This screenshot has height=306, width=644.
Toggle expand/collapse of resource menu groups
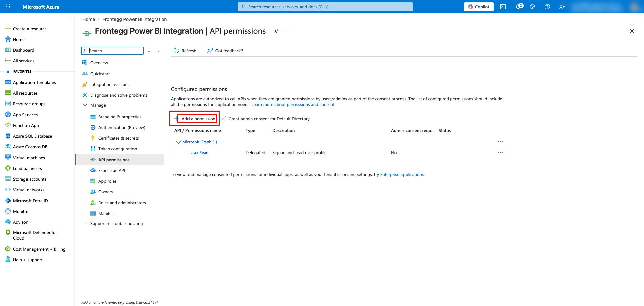(x=149, y=51)
